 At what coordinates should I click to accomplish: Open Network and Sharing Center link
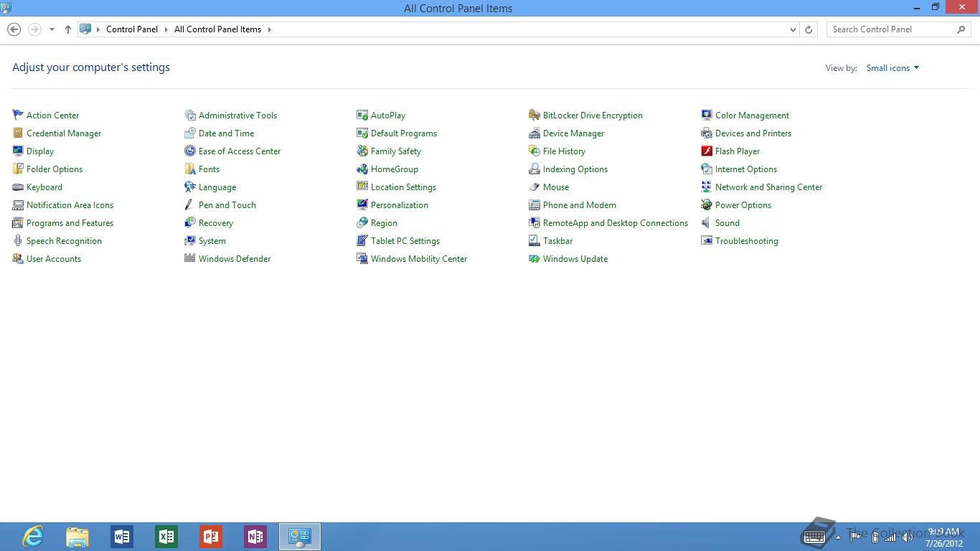pos(768,187)
